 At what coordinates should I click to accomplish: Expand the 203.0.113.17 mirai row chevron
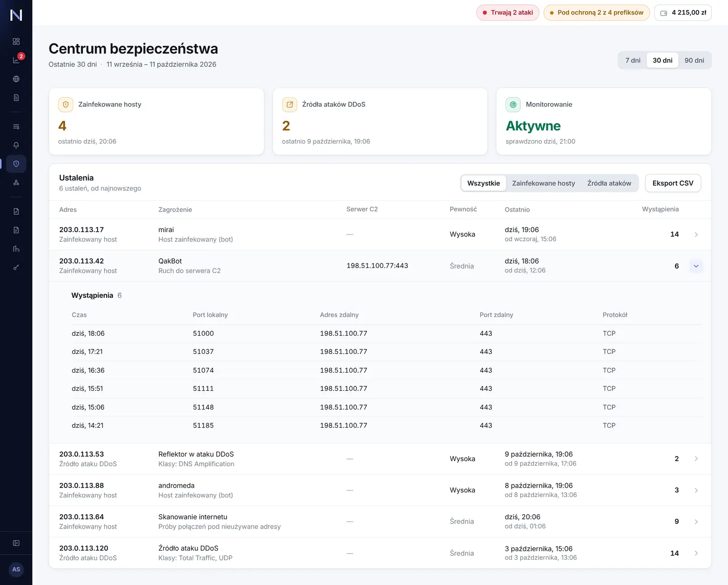click(696, 235)
